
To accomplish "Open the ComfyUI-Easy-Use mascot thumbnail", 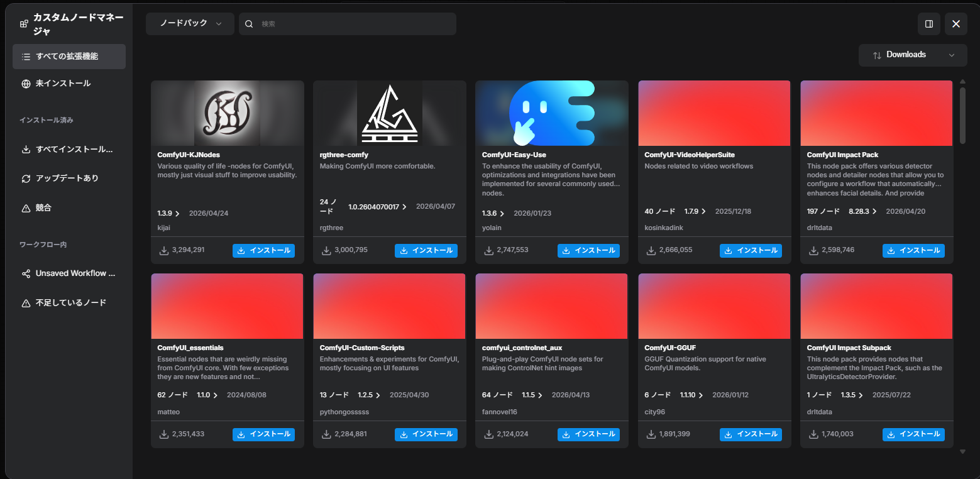I will click(x=552, y=113).
